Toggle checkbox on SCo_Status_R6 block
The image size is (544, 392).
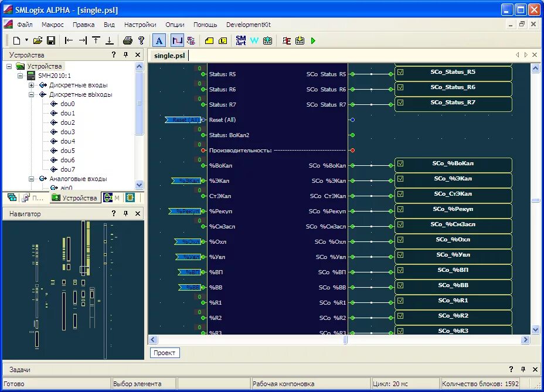coord(400,87)
